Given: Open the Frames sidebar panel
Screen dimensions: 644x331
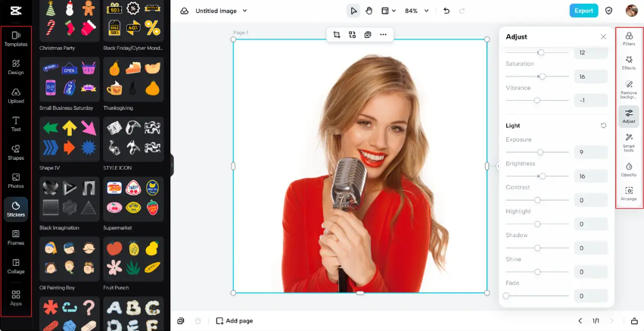Looking at the screenshot, I should (x=16, y=238).
